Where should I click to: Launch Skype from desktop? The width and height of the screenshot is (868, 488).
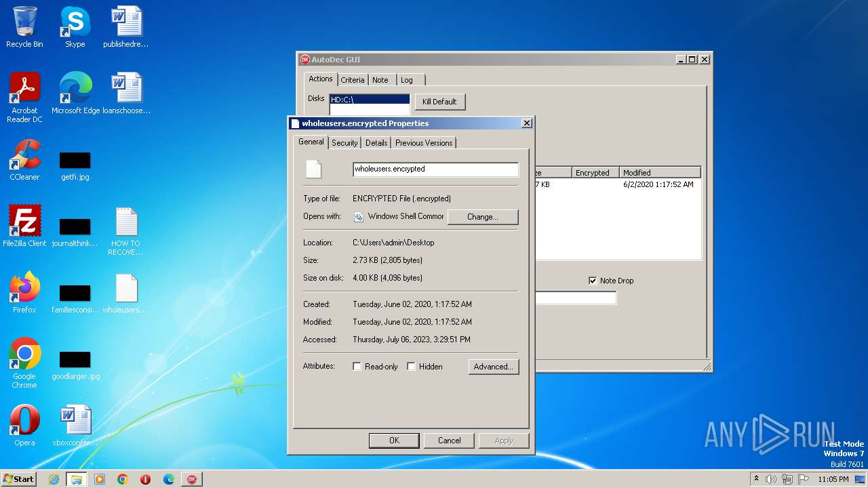(x=75, y=27)
